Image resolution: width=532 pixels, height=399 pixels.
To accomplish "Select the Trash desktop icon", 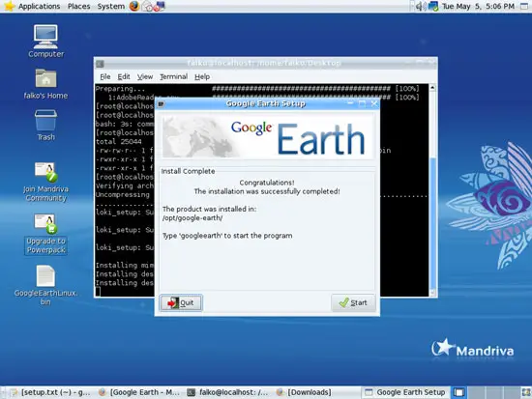I will point(45,125).
